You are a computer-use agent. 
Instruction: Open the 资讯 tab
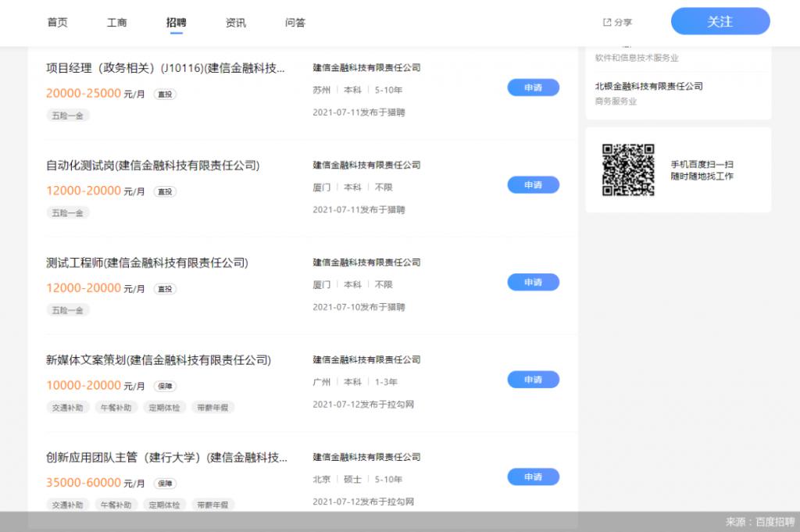tap(235, 22)
